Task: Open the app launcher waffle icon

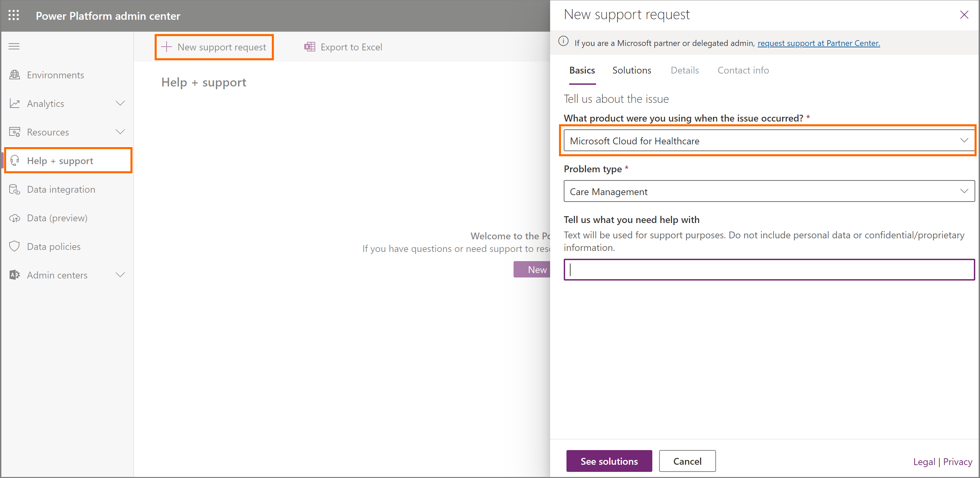Action: pos(14,15)
